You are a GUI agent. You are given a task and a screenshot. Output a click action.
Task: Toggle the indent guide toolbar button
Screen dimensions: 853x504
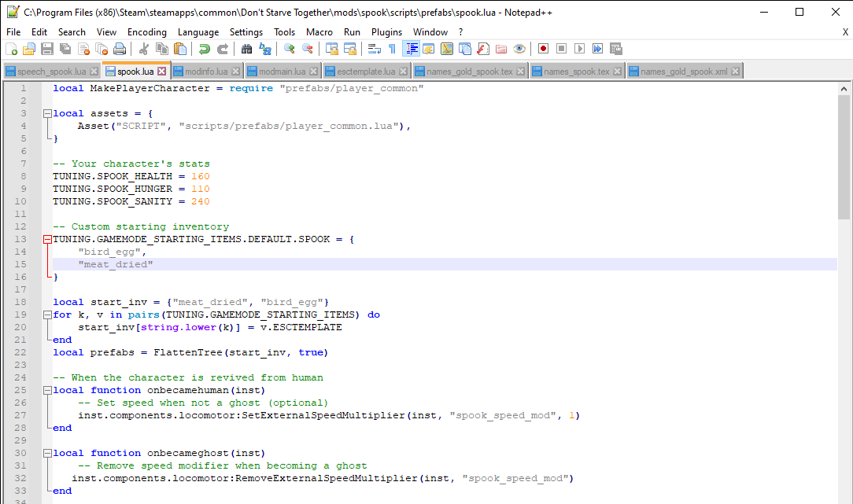411,49
